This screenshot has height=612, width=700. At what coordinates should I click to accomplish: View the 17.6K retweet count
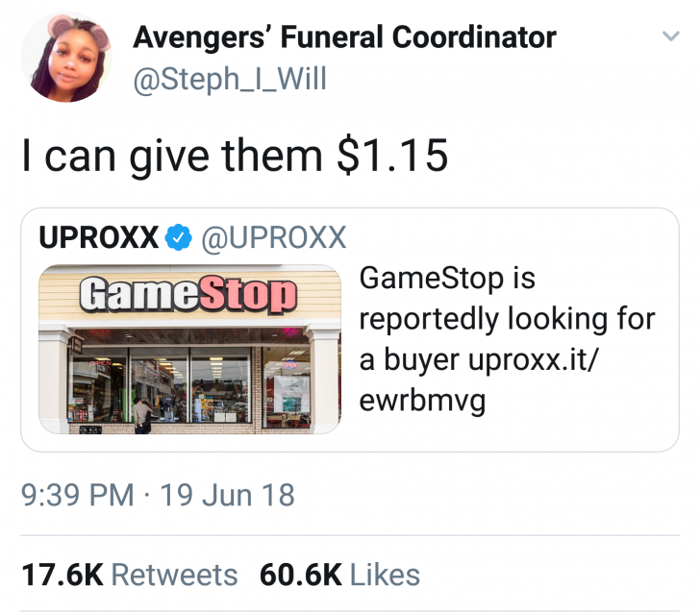62,575
